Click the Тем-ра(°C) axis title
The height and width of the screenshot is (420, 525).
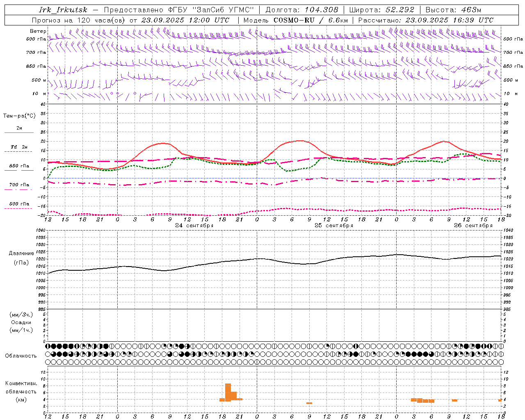tap(19, 116)
